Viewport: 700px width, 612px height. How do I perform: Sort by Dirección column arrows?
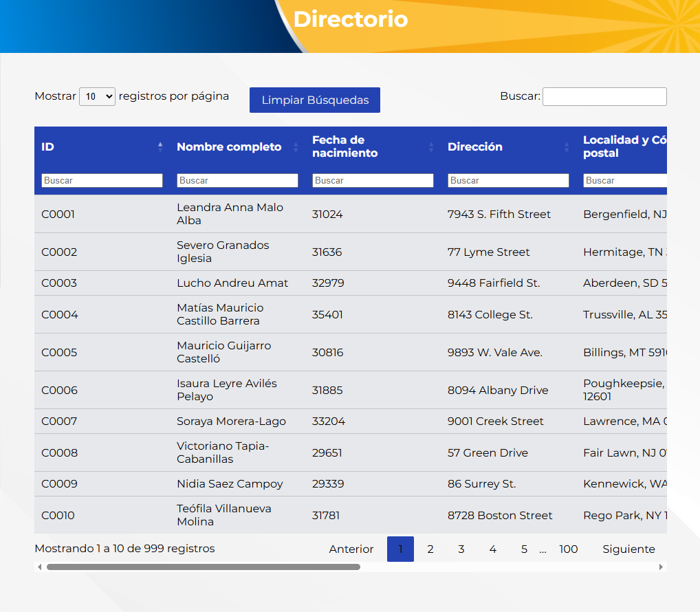tap(567, 146)
